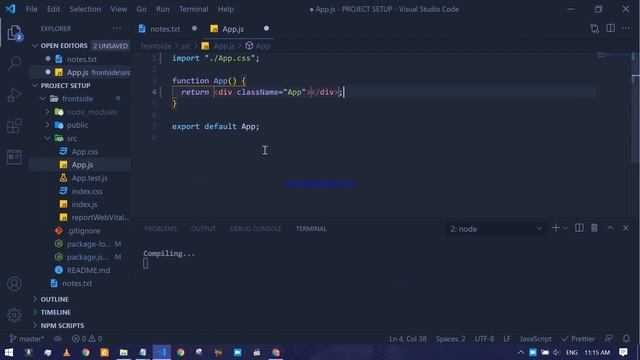Open VLC from the taskbar

click(67, 352)
